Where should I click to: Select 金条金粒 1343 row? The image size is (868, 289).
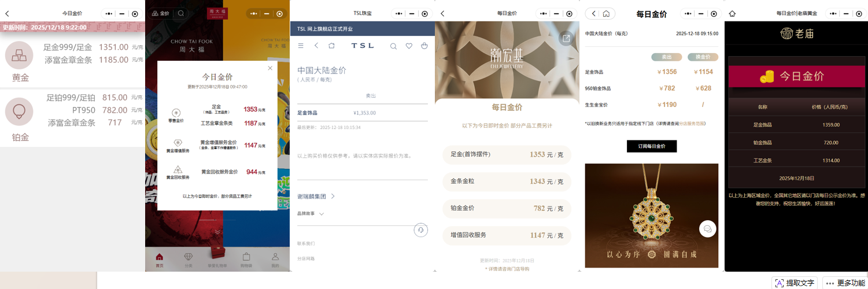tap(507, 181)
